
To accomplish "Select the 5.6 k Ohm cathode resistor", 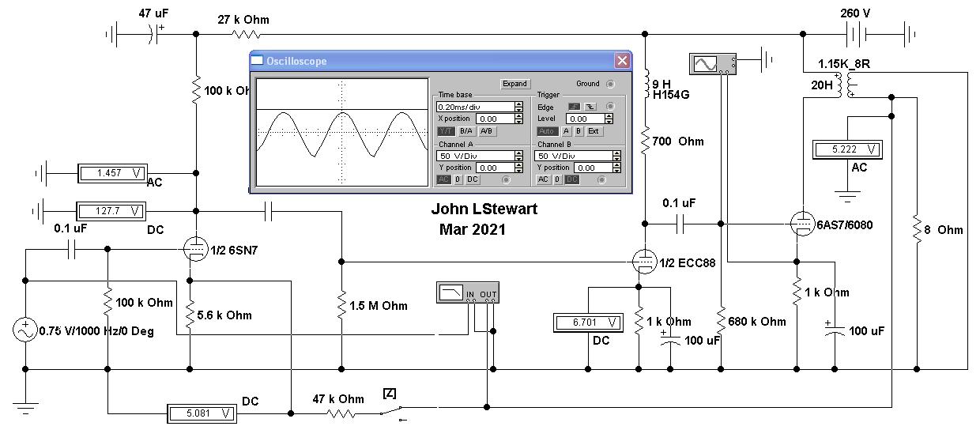I will (190, 315).
